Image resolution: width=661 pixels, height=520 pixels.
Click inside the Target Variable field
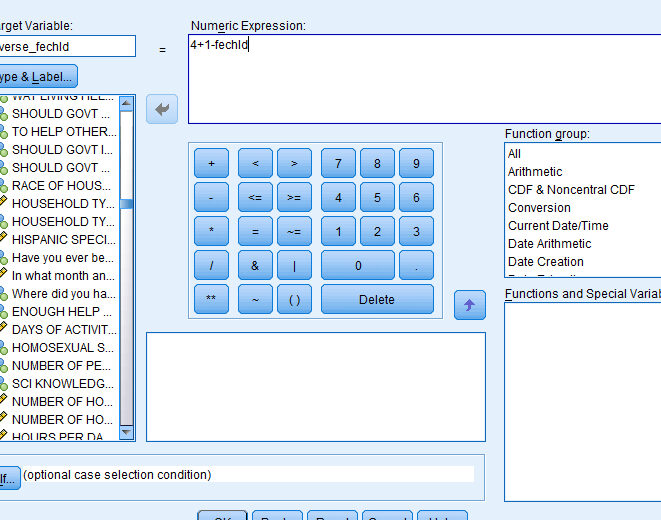tap(67, 46)
